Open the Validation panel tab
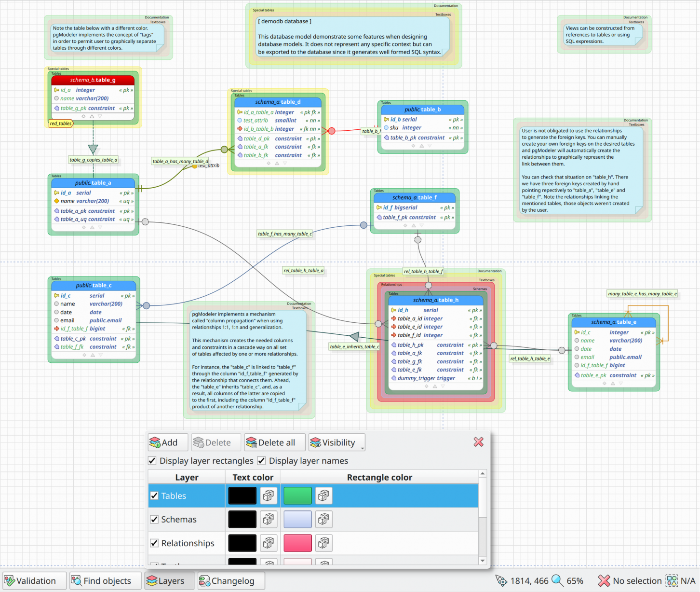 click(34, 581)
